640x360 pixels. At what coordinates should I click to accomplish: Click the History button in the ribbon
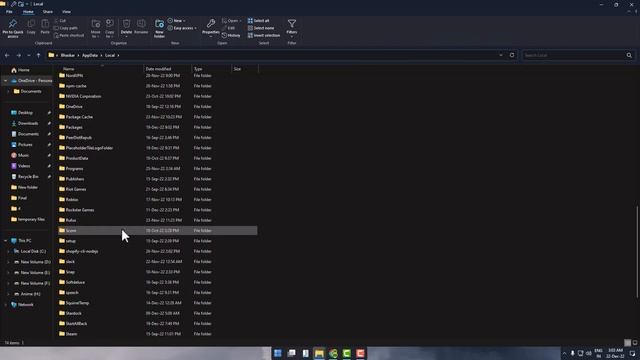coord(231,36)
